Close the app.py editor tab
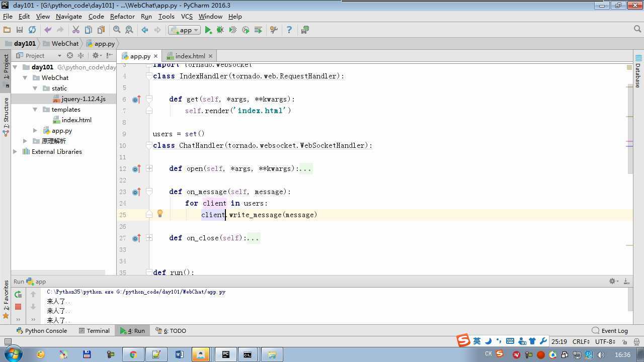644x362 pixels. coord(156,56)
